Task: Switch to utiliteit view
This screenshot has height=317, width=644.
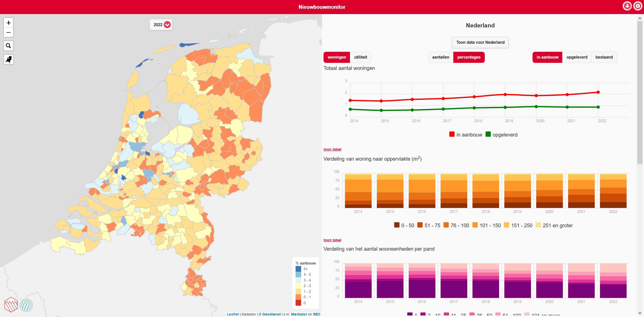Action: coord(360,57)
